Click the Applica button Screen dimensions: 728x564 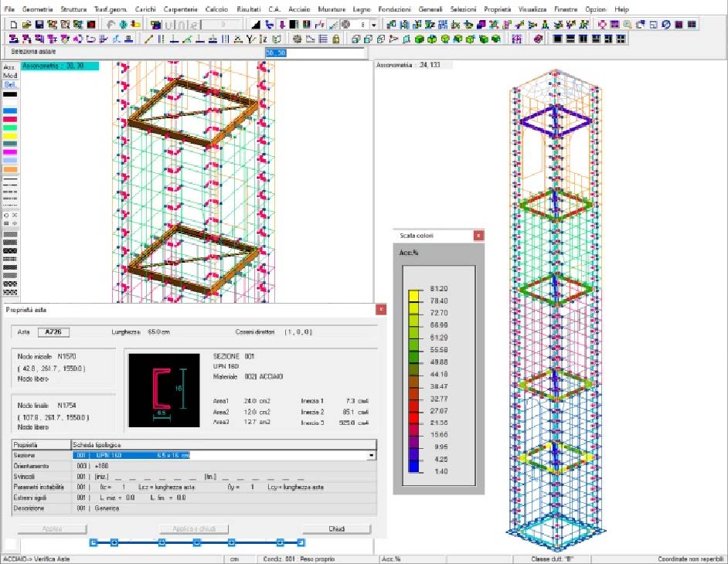click(53, 529)
